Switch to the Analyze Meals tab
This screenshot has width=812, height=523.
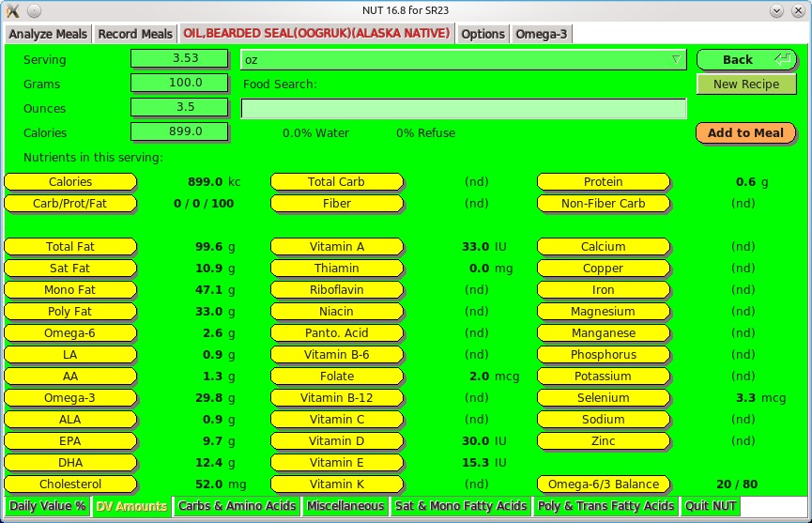click(48, 34)
